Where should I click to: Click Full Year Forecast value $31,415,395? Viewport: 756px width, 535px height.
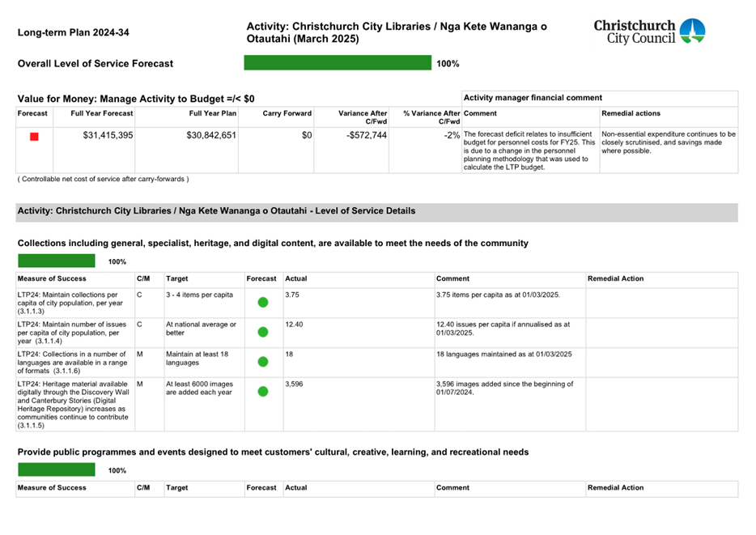(108, 135)
